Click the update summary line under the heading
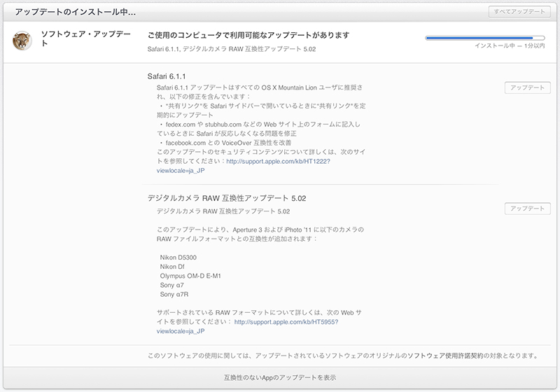 click(232, 49)
